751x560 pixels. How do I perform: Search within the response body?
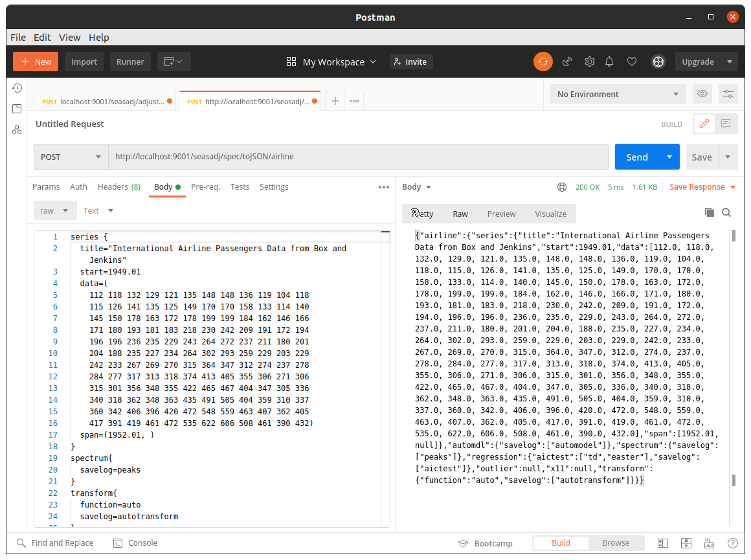click(x=726, y=213)
